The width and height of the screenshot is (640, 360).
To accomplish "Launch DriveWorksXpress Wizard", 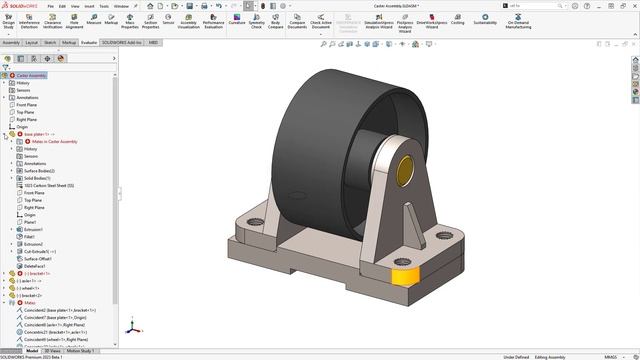I will point(432,21).
